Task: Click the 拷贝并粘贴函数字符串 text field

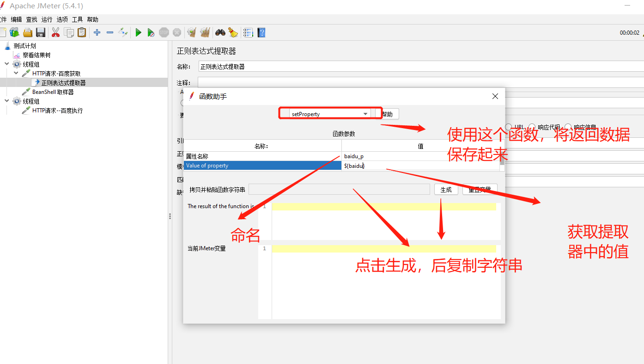Action: click(339, 189)
